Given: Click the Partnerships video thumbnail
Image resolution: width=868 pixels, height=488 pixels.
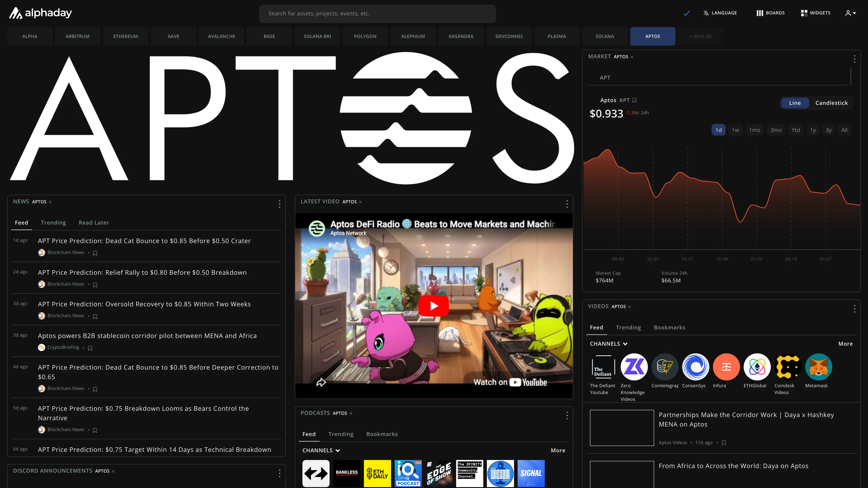Looking at the screenshot, I should click(622, 428).
